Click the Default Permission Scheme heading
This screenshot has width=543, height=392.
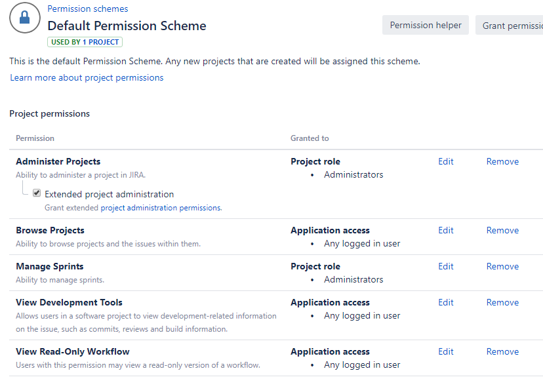(127, 26)
